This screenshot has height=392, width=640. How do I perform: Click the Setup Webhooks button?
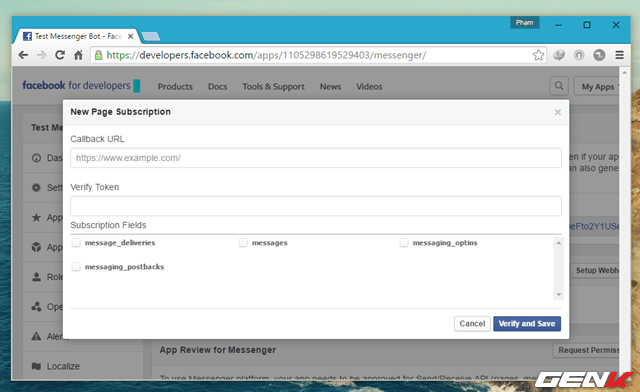(x=595, y=270)
